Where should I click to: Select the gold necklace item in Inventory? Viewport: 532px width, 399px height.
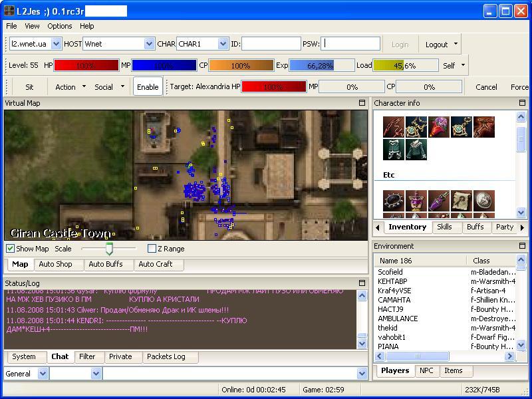click(x=416, y=127)
